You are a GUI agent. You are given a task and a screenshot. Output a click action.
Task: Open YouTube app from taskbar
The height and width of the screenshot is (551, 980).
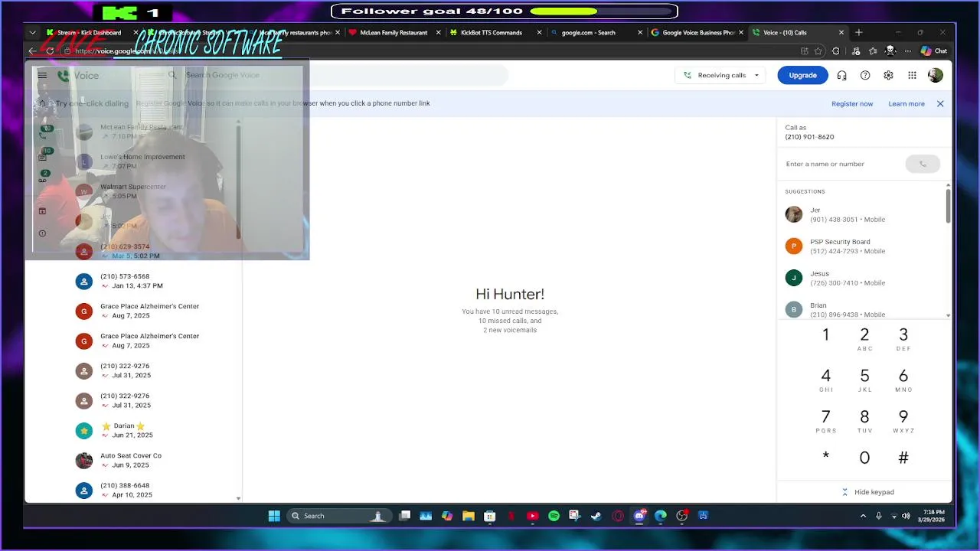532,516
